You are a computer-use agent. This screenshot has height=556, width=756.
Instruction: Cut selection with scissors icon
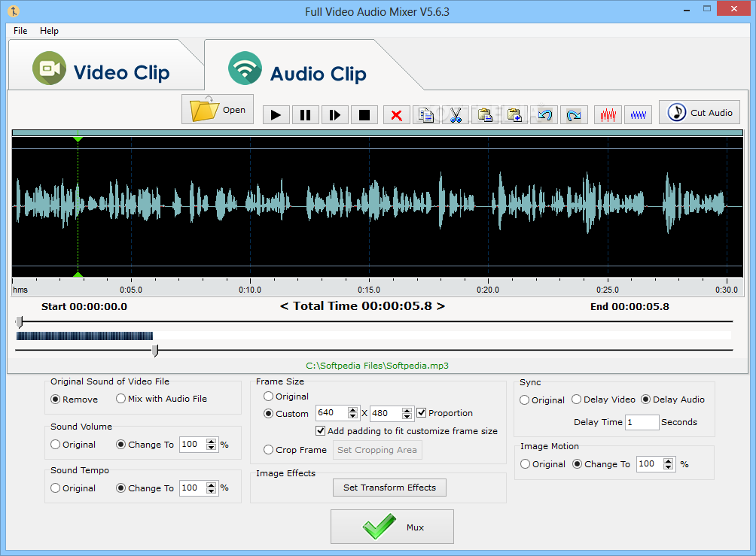click(456, 115)
